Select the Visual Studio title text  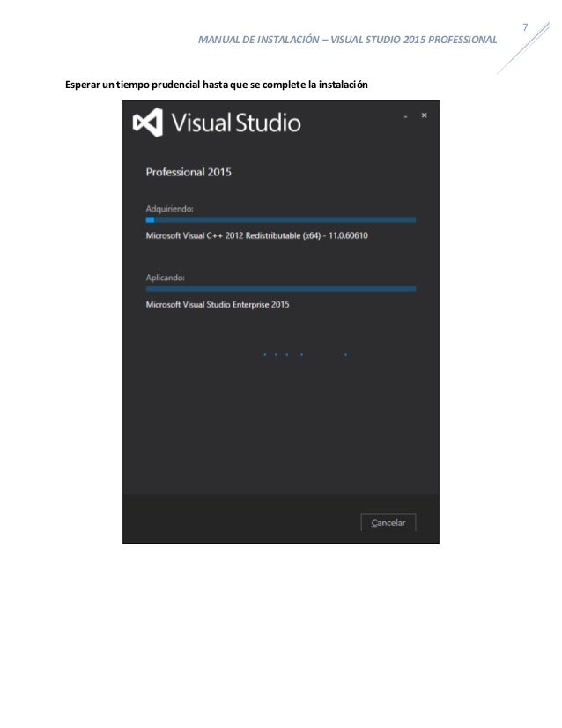click(236, 123)
